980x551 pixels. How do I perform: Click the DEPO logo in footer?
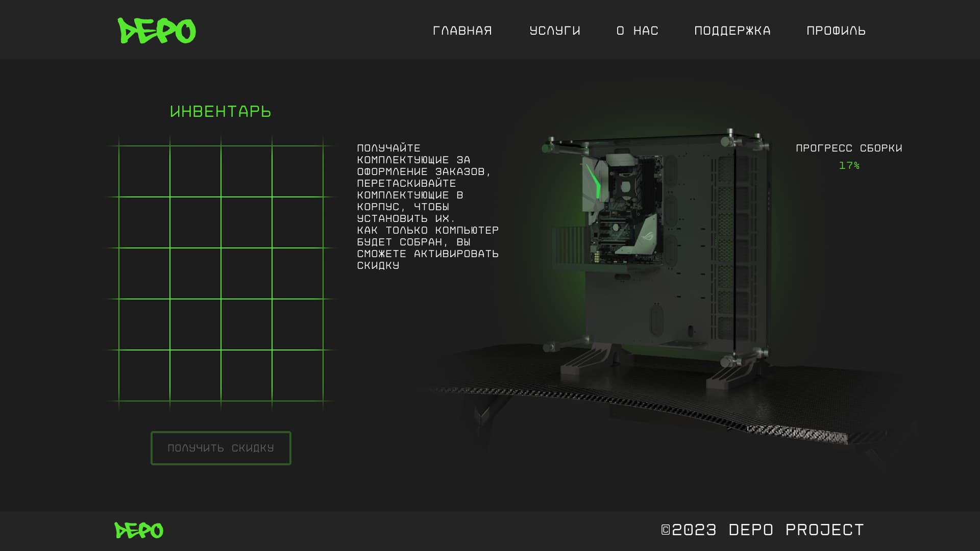click(139, 531)
